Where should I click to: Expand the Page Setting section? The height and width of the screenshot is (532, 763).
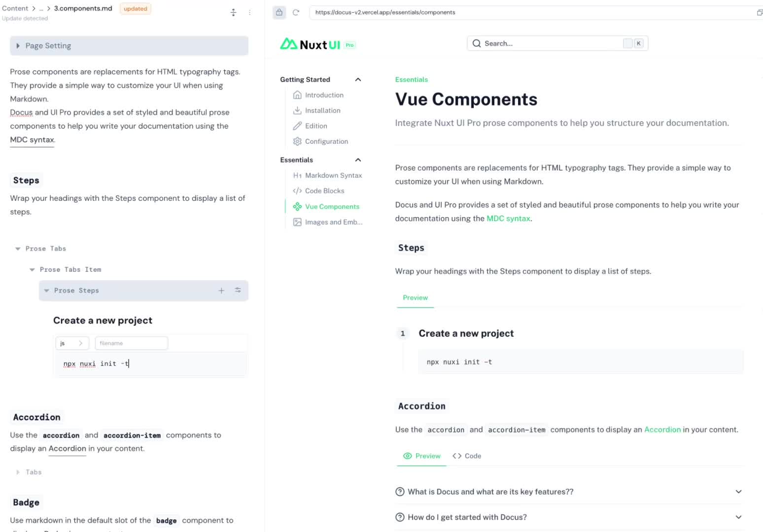pos(129,46)
